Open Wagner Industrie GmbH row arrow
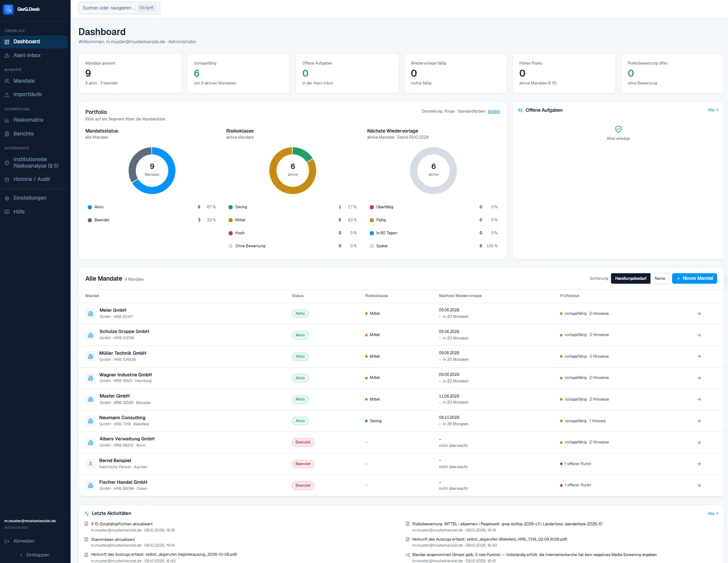This screenshot has width=728, height=563. pyautogui.click(x=699, y=378)
